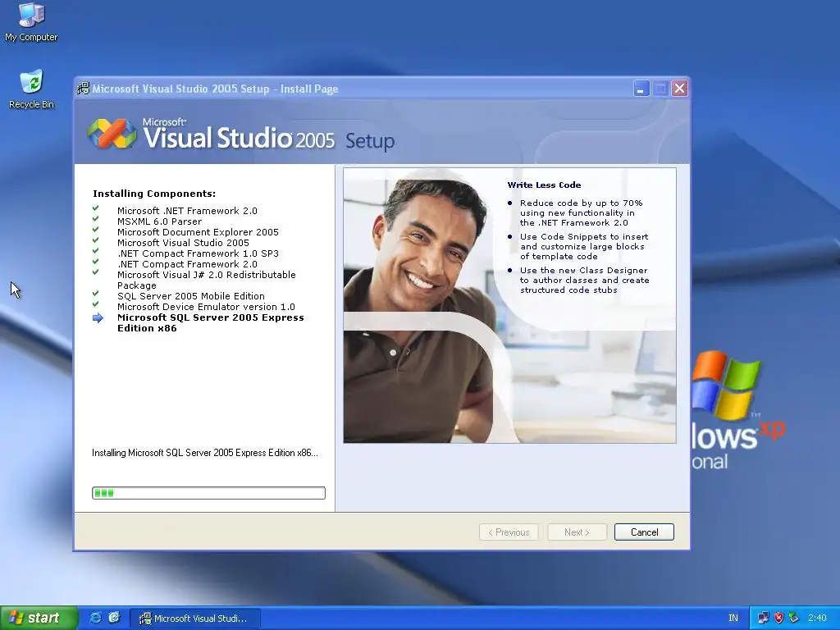Click 'Microsoft Document Explorer 2005' list entry
This screenshot has width=840, height=630.
pyautogui.click(x=198, y=232)
